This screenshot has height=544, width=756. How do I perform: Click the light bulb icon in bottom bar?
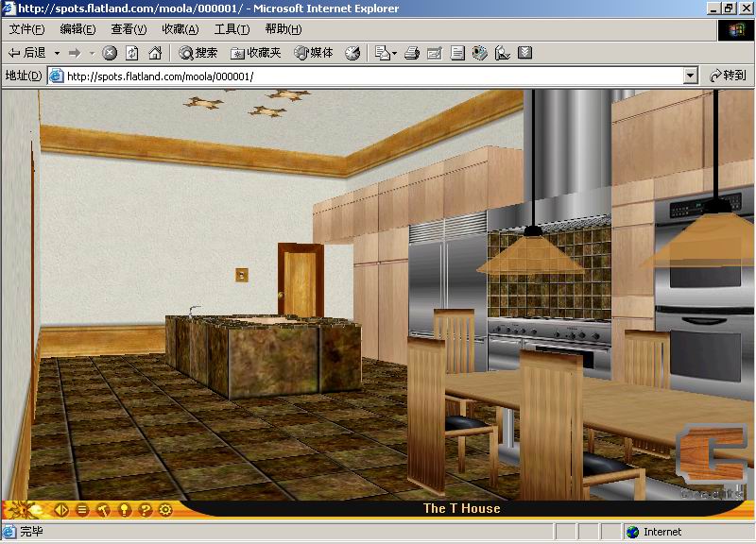[125, 509]
